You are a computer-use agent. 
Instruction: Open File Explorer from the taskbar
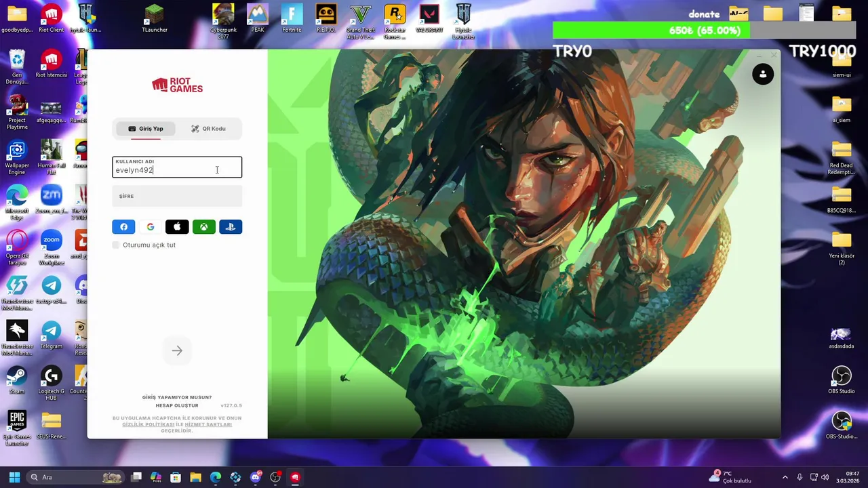(195, 477)
